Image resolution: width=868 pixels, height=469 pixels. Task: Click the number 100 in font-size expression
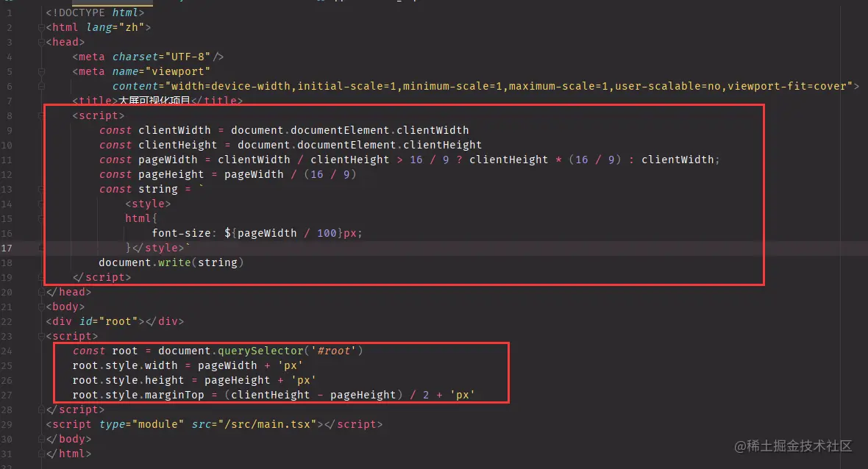(327, 233)
